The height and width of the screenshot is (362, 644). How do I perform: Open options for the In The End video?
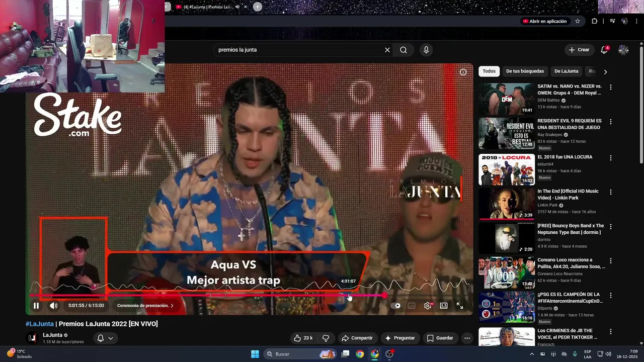coord(611,192)
